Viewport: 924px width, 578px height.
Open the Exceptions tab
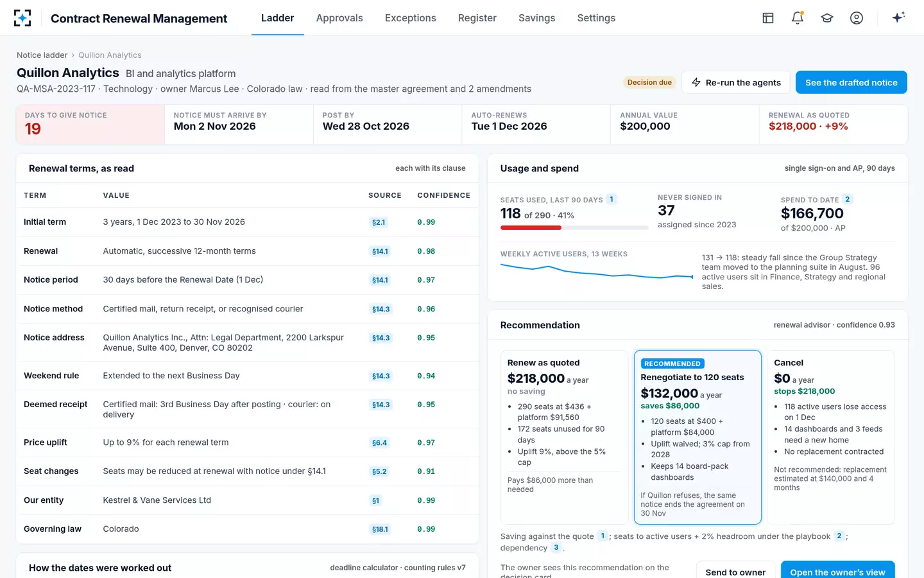point(411,18)
